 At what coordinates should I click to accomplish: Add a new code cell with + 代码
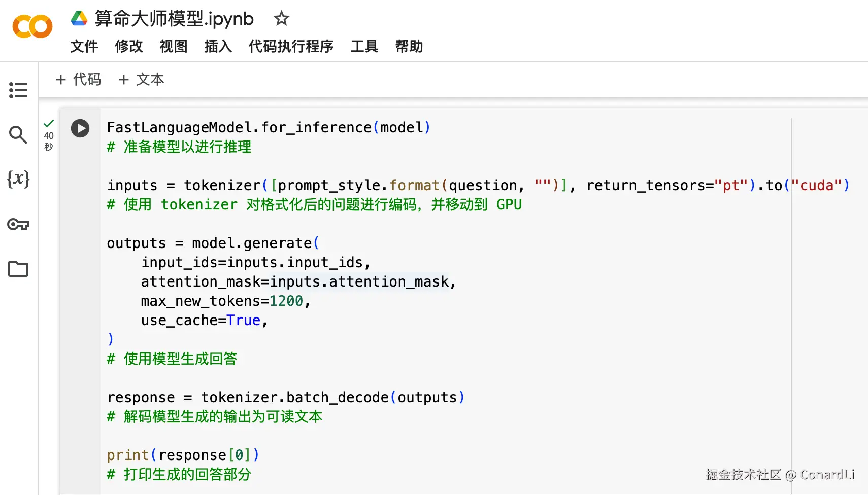point(79,80)
